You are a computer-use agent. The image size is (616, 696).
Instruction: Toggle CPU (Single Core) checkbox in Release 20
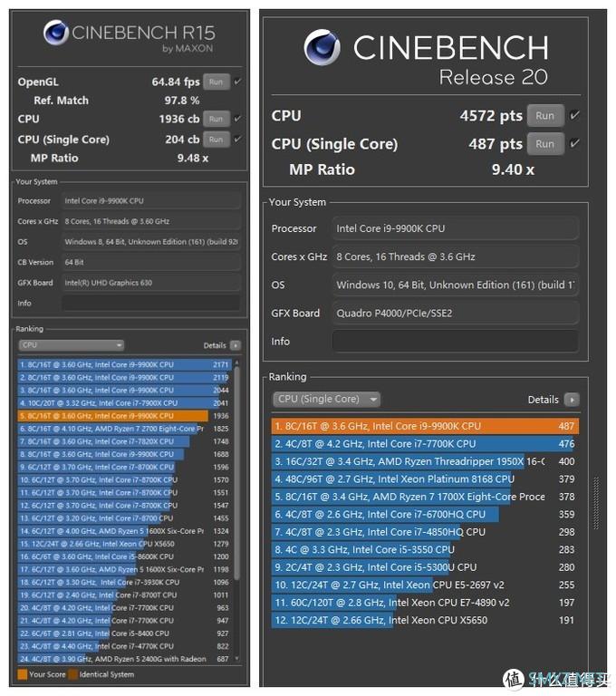point(574,143)
